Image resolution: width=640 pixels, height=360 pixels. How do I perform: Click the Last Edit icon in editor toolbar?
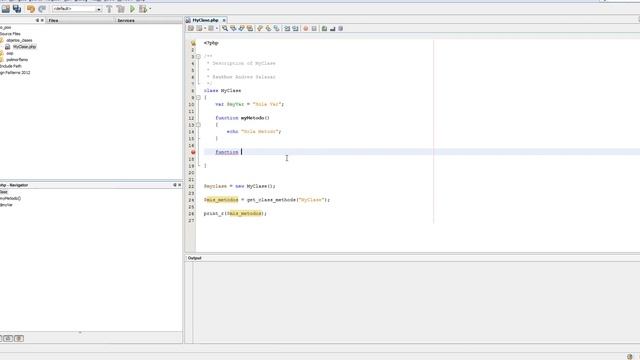[x=191, y=28]
